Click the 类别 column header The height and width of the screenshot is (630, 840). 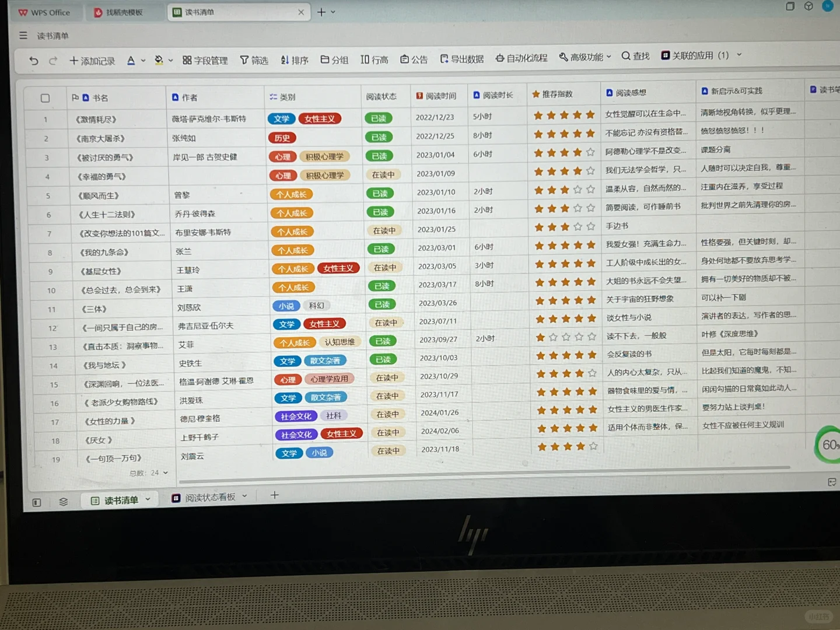313,96
